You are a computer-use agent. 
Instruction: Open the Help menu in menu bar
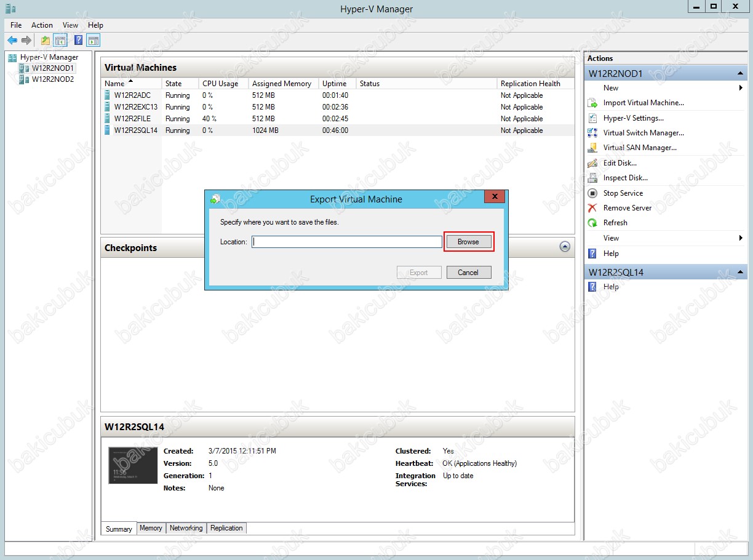[x=95, y=25]
